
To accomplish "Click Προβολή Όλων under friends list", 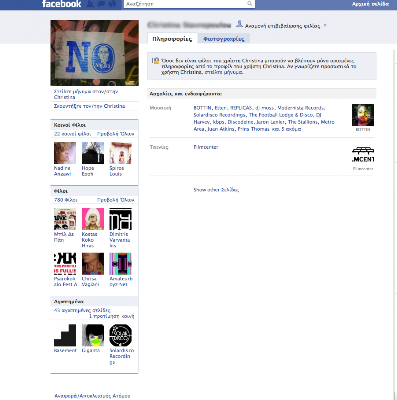I will [x=115, y=200].
